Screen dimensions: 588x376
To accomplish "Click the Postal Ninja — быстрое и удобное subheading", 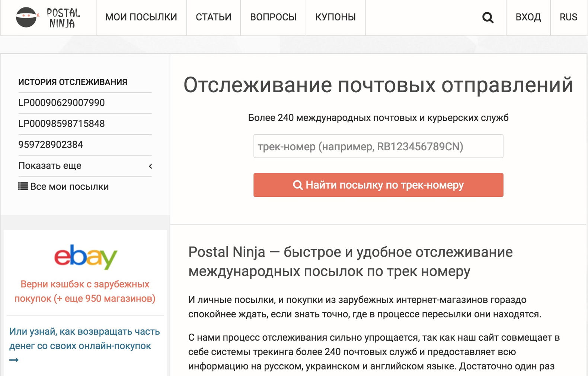I will 350,262.
